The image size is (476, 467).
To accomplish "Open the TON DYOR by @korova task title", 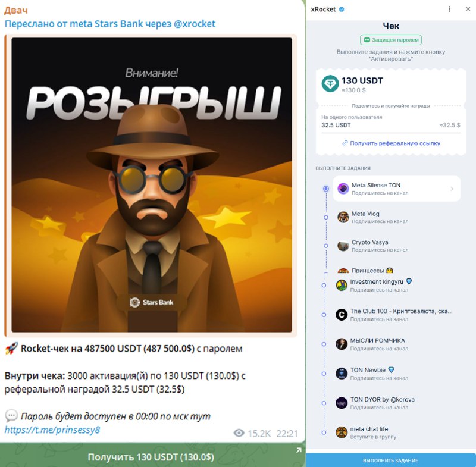I will pos(382,399).
